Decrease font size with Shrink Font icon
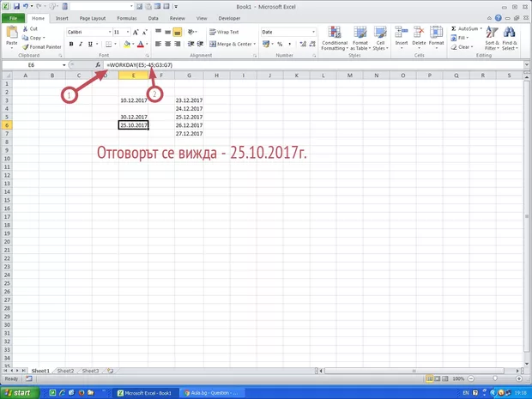Viewport: 532px width, 399px height. tap(144, 33)
